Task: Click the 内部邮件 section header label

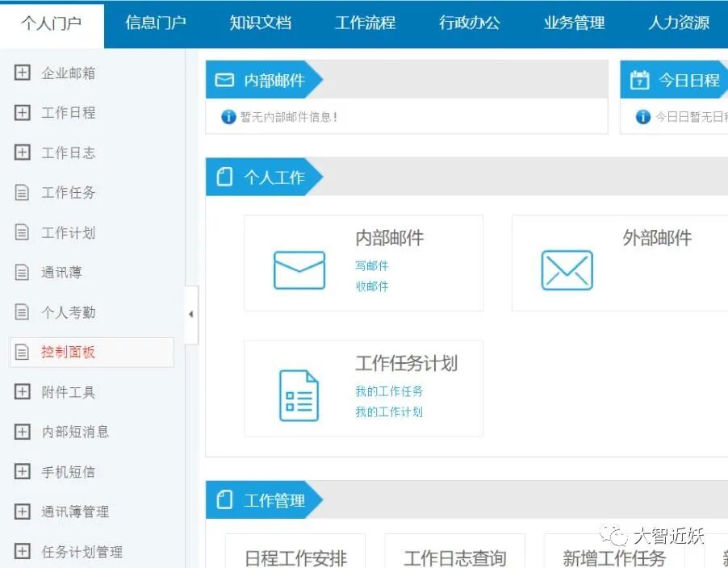Action: (x=275, y=81)
